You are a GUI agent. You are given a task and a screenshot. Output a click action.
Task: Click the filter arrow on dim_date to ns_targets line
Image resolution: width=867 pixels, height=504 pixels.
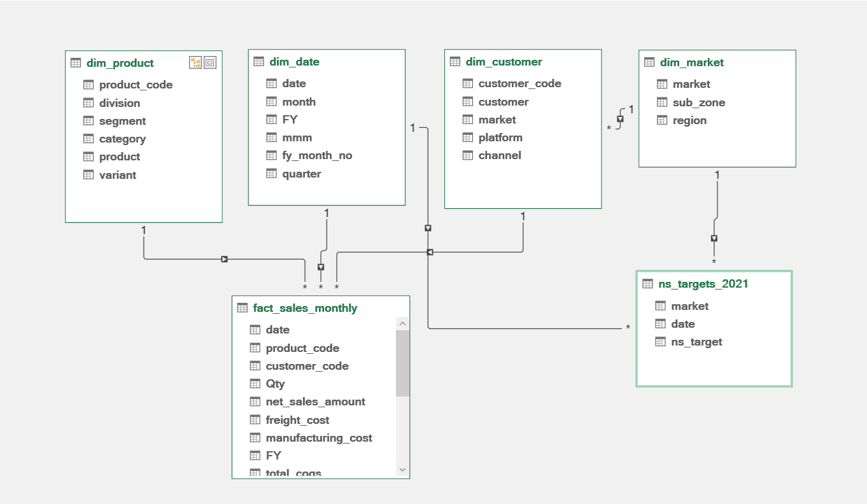428,228
